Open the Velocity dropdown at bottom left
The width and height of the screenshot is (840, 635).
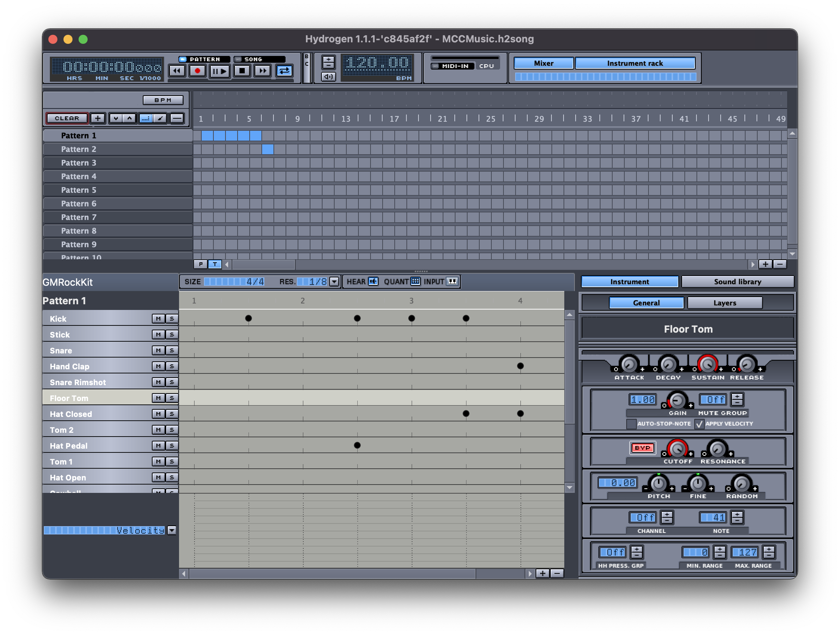point(173,530)
